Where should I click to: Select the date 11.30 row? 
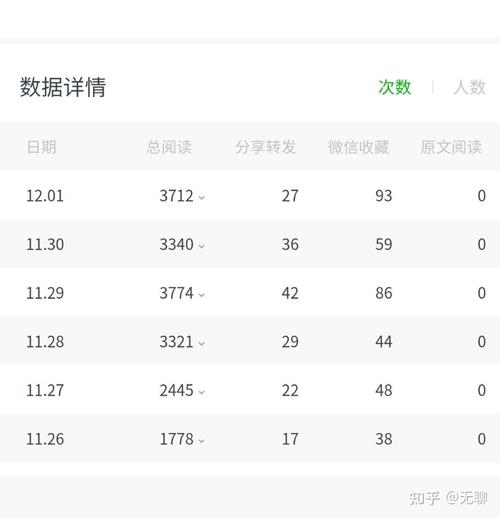coord(250,244)
